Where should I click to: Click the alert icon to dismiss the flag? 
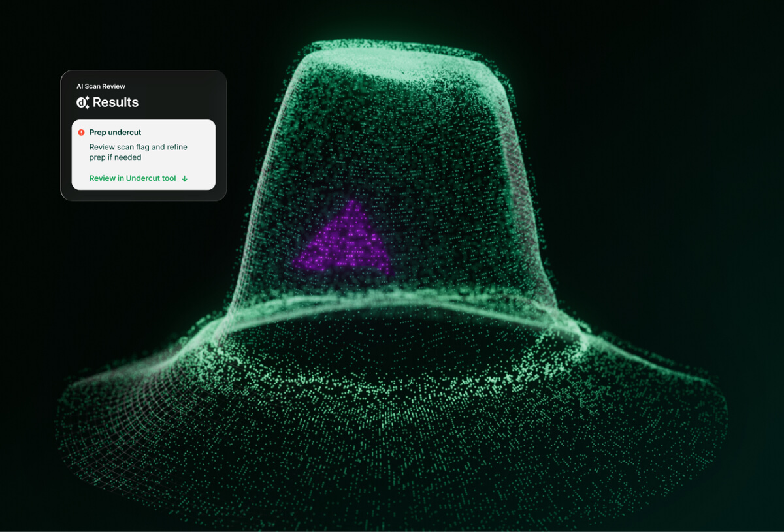pos(81,133)
